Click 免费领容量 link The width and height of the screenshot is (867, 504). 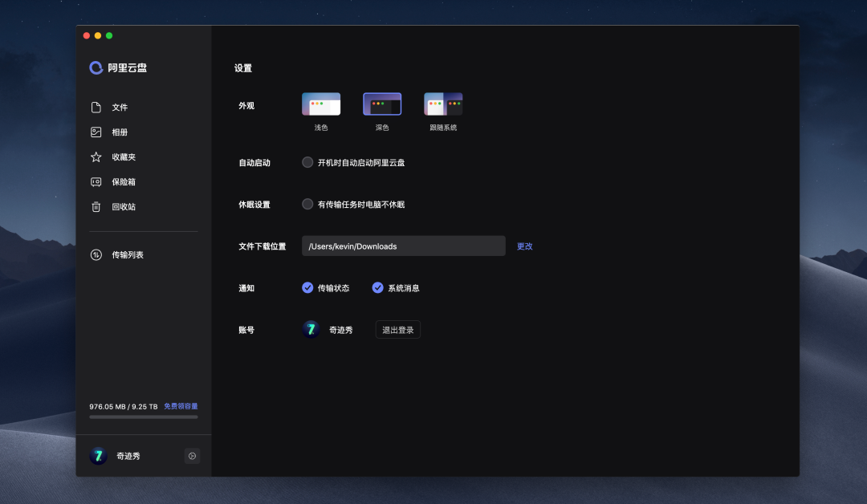(x=181, y=406)
